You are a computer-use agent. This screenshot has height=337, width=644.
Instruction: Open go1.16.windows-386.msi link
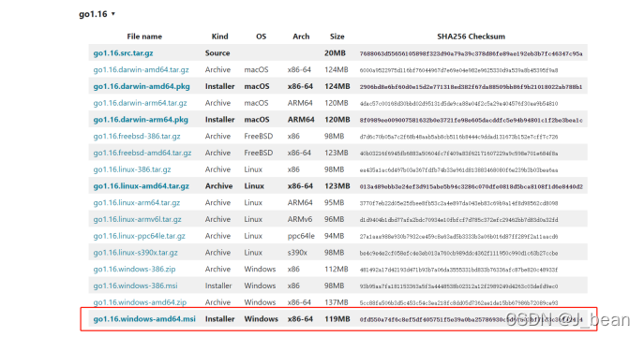(x=135, y=286)
